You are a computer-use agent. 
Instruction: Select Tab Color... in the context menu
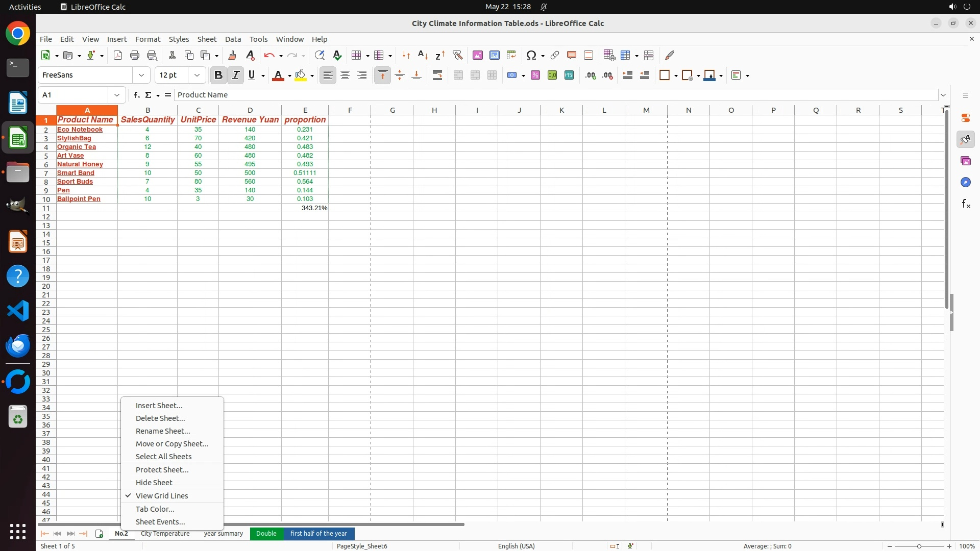click(155, 509)
